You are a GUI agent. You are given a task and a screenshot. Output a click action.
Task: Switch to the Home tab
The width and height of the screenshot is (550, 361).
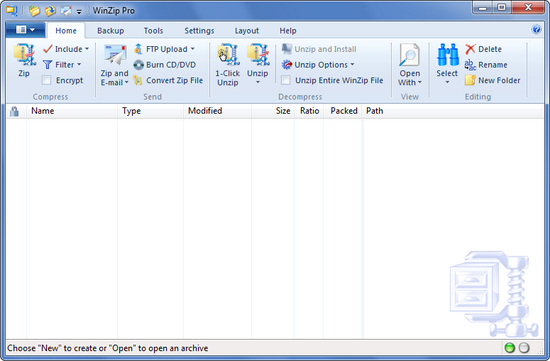[x=66, y=31]
